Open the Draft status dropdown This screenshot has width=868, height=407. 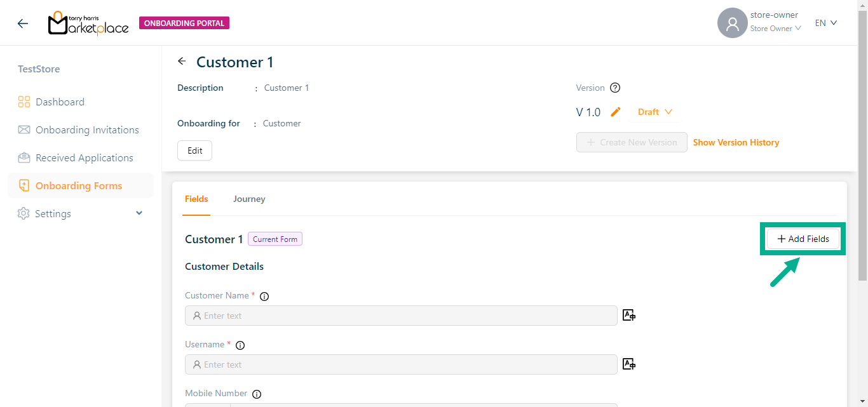[654, 112]
